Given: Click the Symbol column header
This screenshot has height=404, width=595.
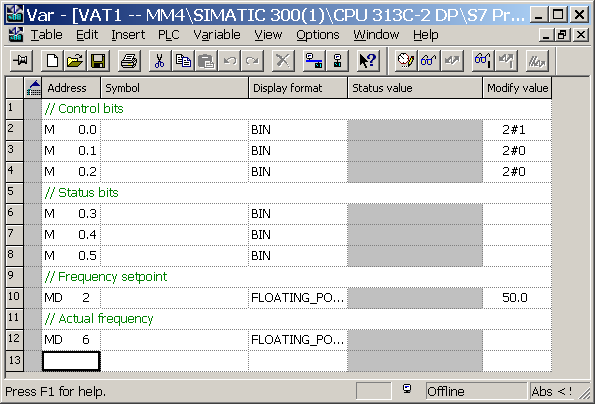Looking at the screenshot, I should [174, 88].
